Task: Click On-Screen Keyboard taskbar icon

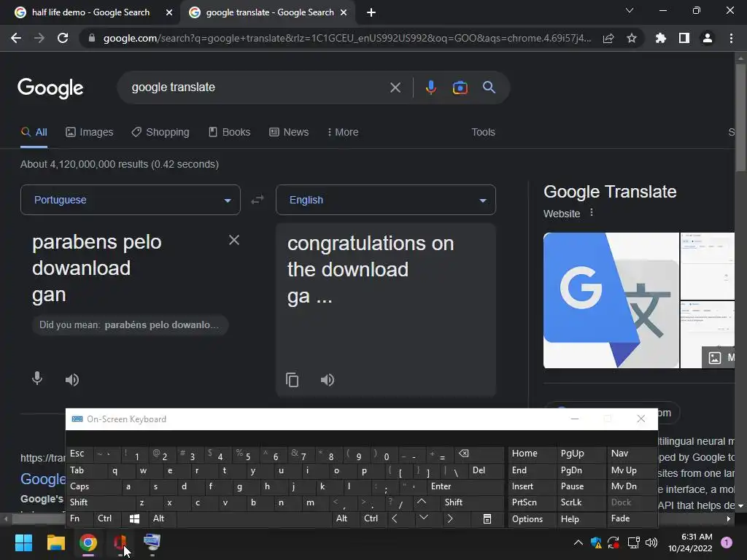Action: 152,542
